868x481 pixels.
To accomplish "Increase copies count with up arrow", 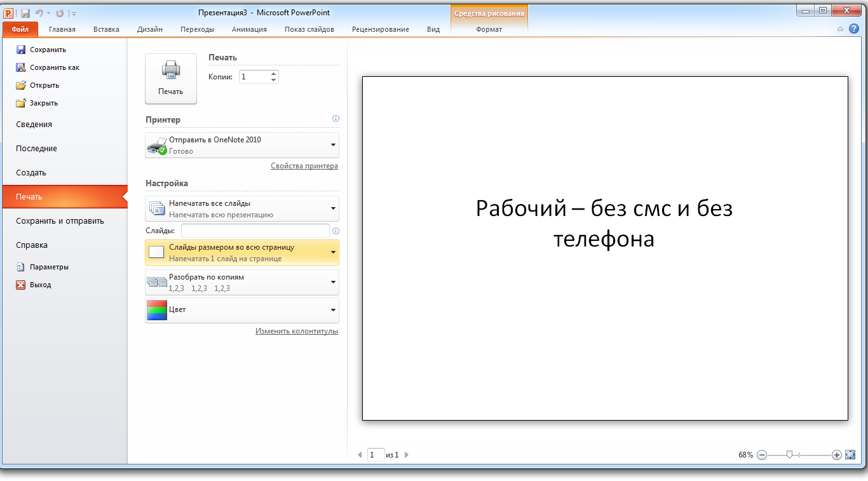I will [x=273, y=74].
